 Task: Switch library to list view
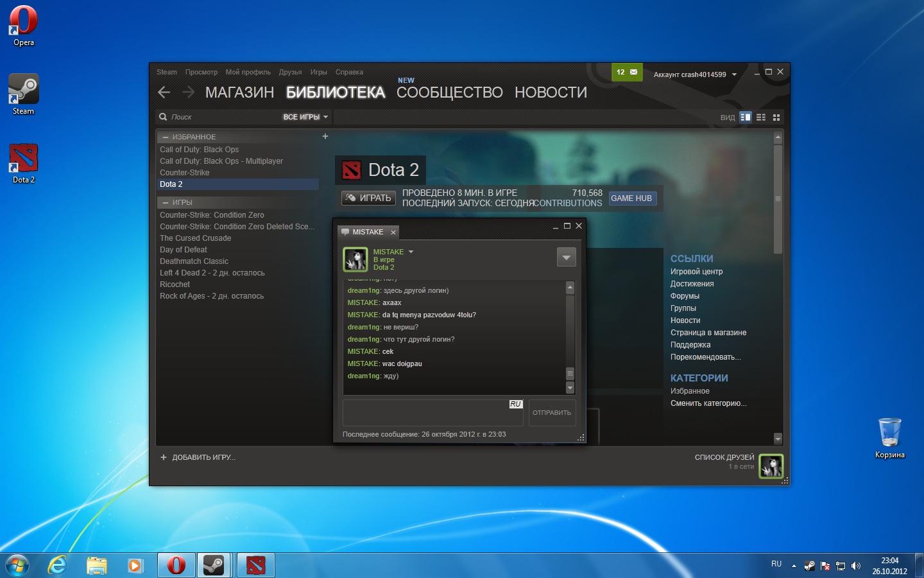[761, 118]
